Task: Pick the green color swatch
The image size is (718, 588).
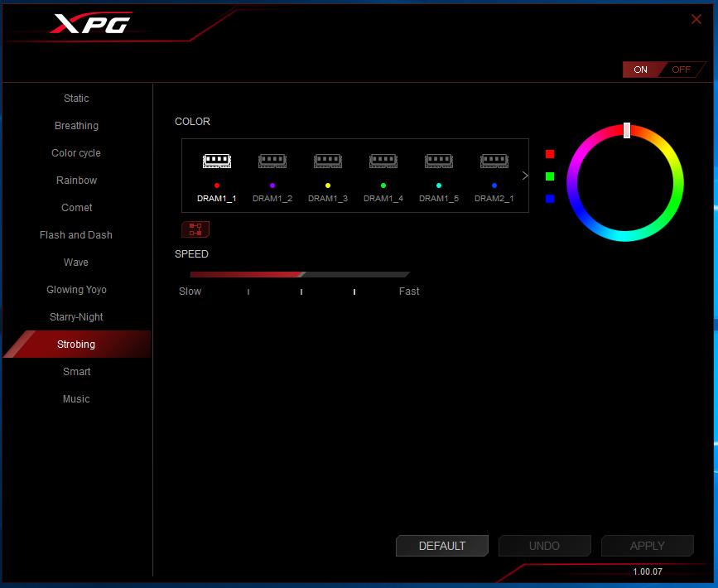Action: click(x=550, y=176)
